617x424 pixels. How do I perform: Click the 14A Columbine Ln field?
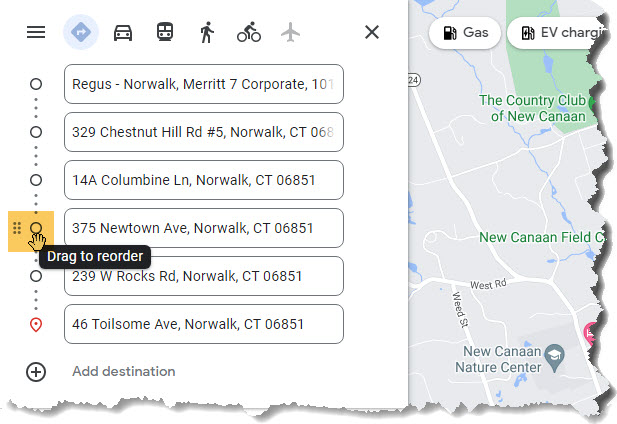tap(203, 180)
